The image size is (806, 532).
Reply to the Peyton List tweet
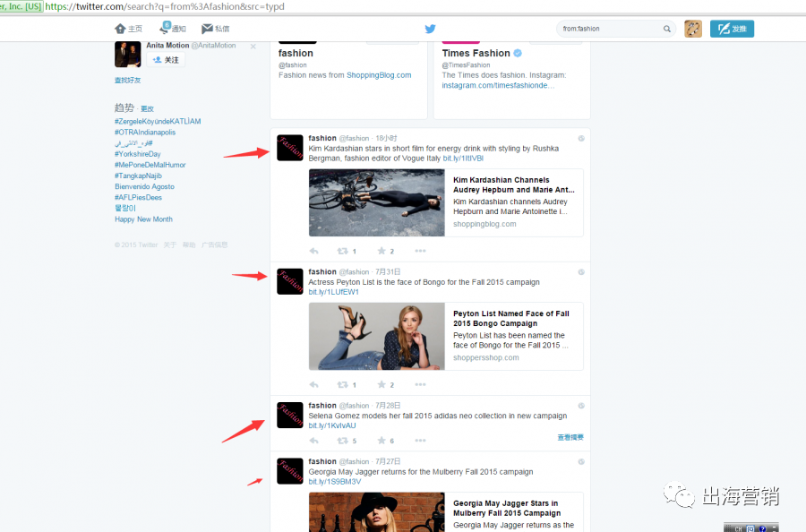[x=314, y=384]
